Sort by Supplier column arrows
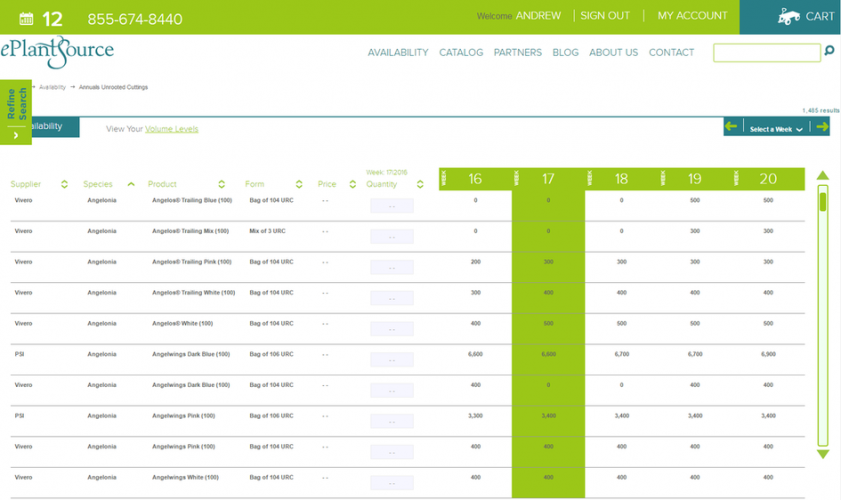 64,184
